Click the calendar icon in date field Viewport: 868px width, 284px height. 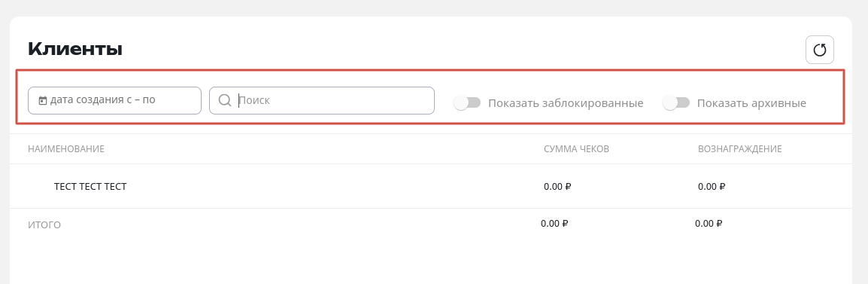(43, 100)
